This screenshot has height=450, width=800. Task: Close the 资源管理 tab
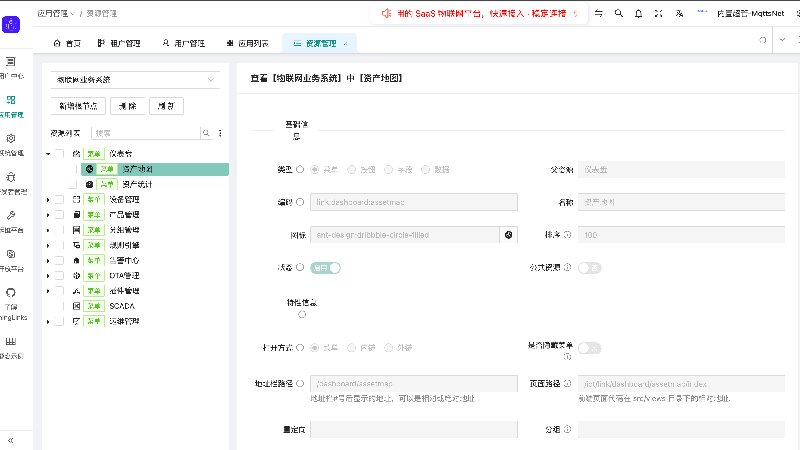click(345, 43)
